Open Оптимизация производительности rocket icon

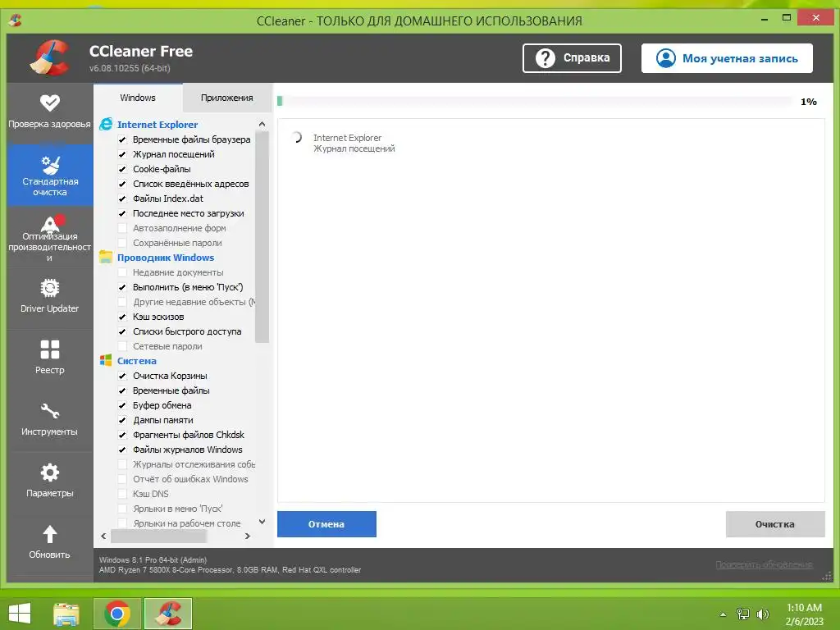click(52, 223)
